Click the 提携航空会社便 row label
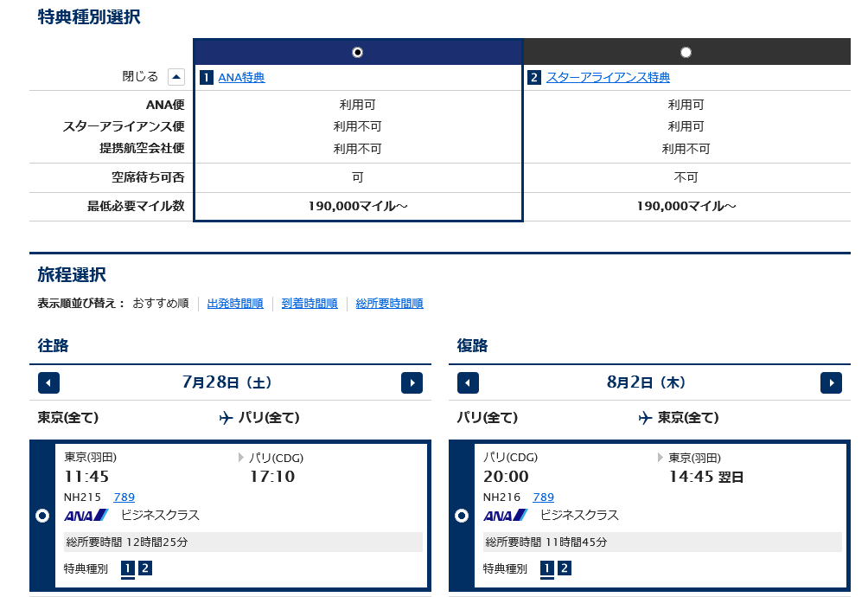The height and width of the screenshot is (597, 868). [x=142, y=148]
